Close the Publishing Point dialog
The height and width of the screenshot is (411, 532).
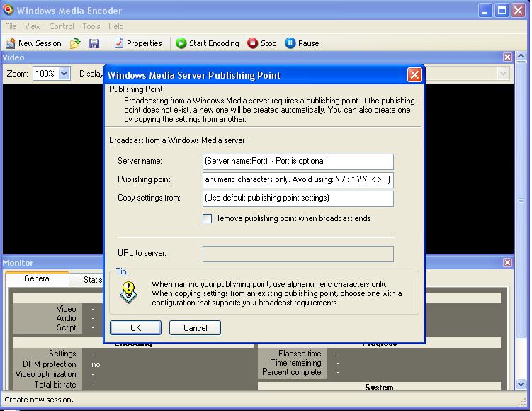[x=414, y=74]
